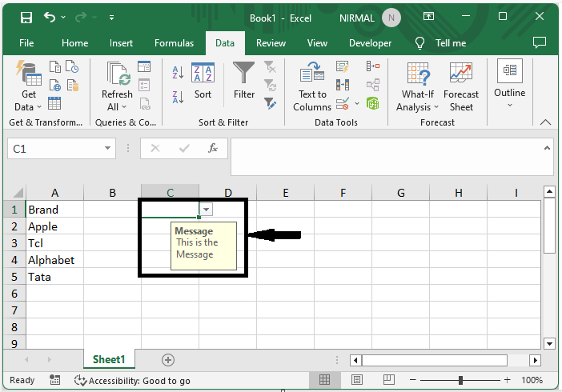This screenshot has height=392, width=562.
Task: Switch to Page Layout view icon
Action: [357, 380]
